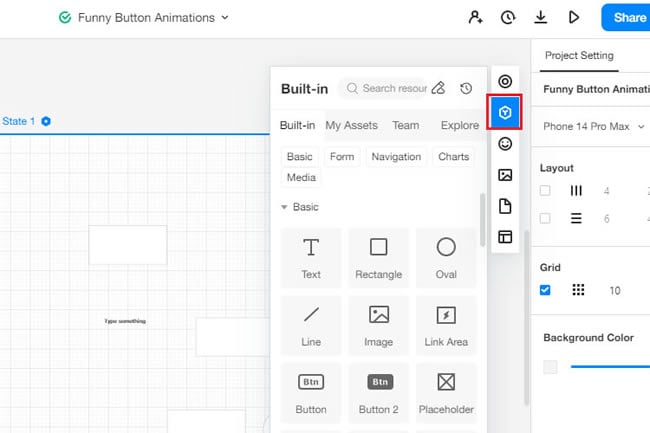Click the grid dots icon
This screenshot has height=433, width=650.
tap(578, 290)
